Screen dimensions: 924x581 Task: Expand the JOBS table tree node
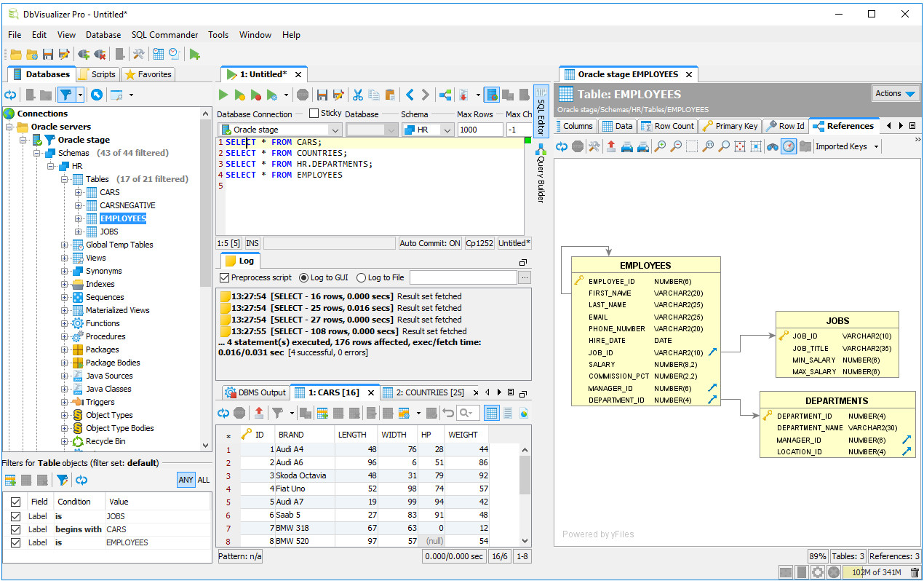79,232
